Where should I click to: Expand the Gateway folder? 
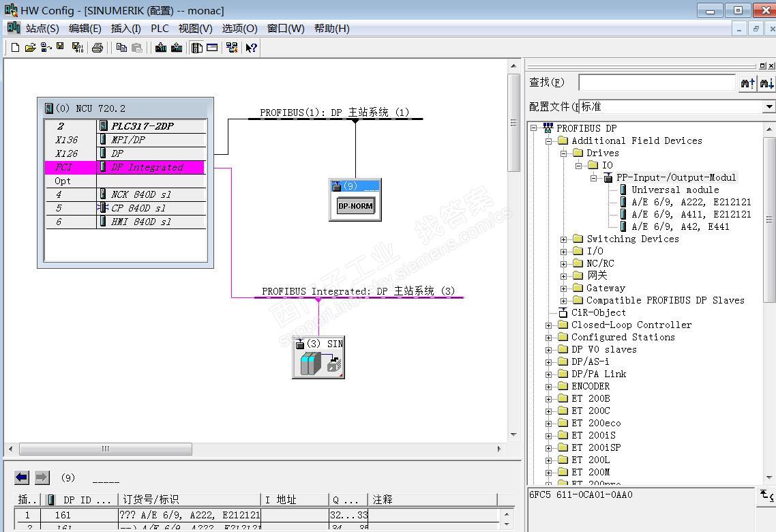click(x=563, y=289)
